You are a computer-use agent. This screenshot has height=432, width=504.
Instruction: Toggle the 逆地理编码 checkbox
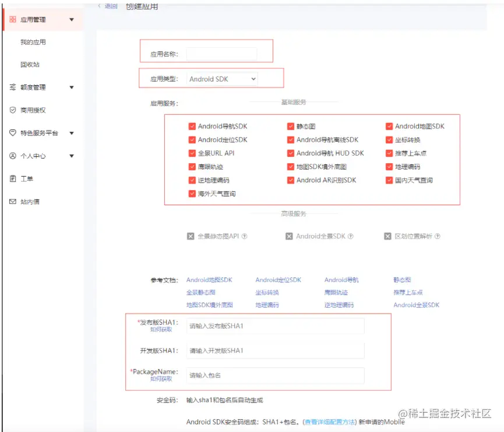(192, 180)
